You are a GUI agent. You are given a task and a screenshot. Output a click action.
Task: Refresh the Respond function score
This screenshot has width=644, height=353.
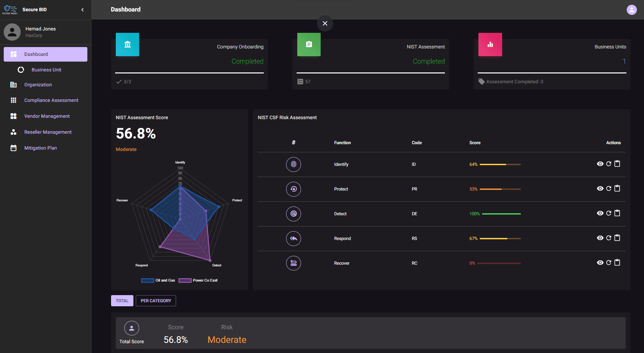coord(609,238)
